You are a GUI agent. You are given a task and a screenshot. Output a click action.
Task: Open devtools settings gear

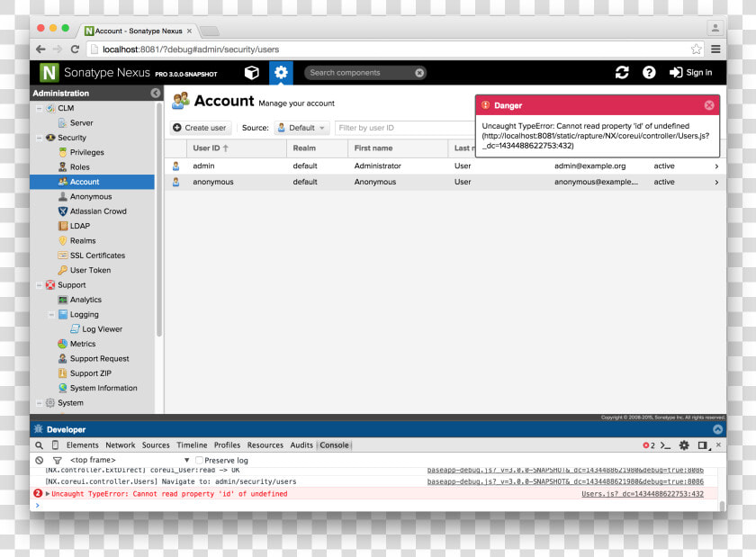tap(684, 445)
